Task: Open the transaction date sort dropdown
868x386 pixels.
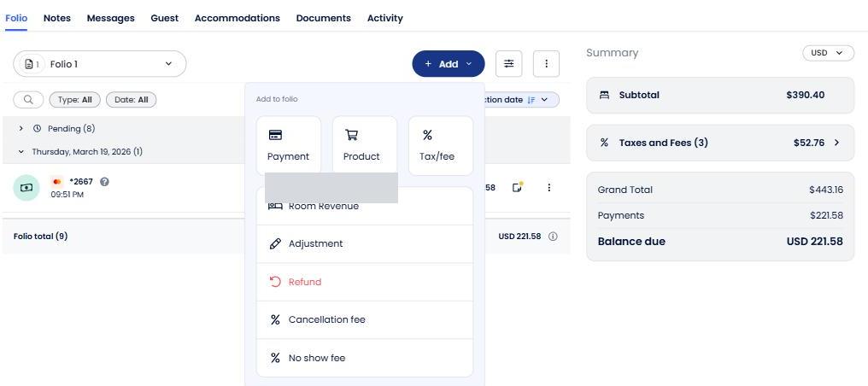Action: point(520,100)
